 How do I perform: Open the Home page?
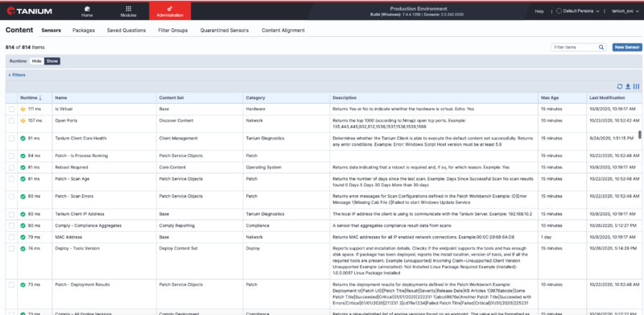pyautogui.click(x=87, y=11)
